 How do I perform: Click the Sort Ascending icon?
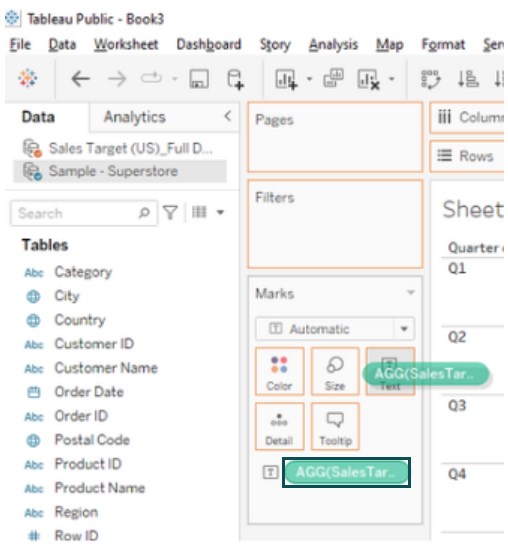[x=468, y=79]
